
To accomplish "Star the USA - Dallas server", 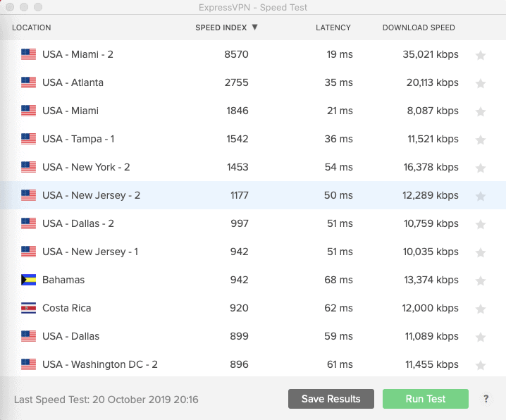I will (481, 337).
